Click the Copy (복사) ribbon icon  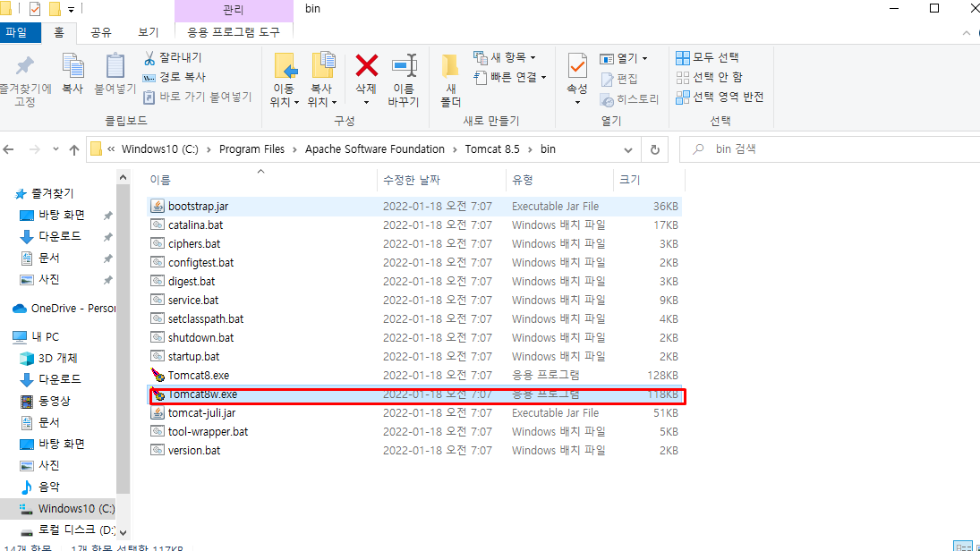72,66
